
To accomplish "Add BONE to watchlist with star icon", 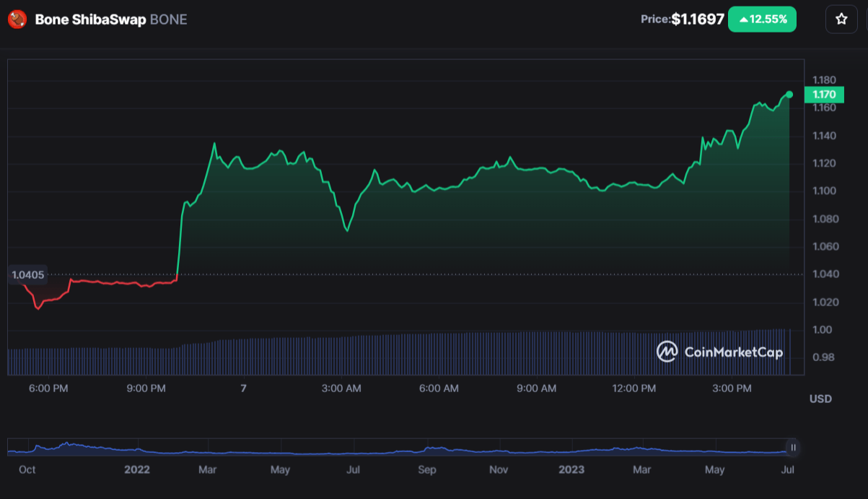I will (841, 19).
